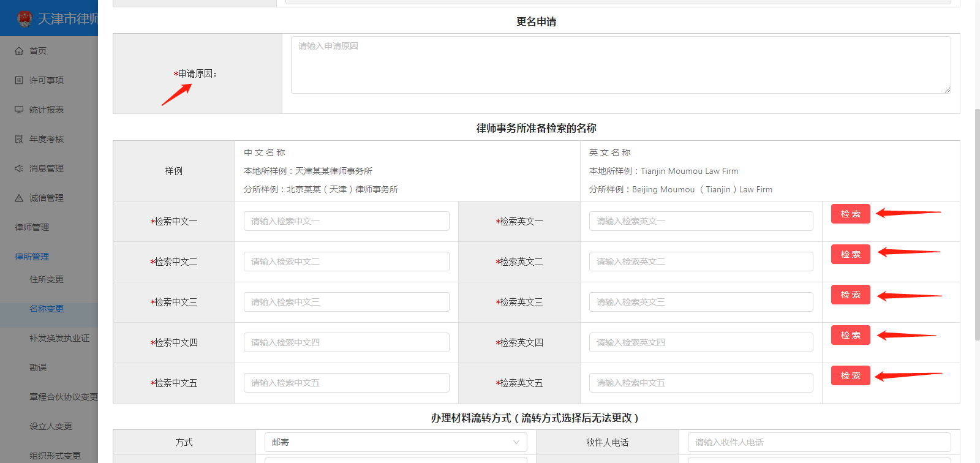This screenshot has width=980, height=463.
Task: Collapse the 律所管理 sidebar section
Action: tap(32, 257)
